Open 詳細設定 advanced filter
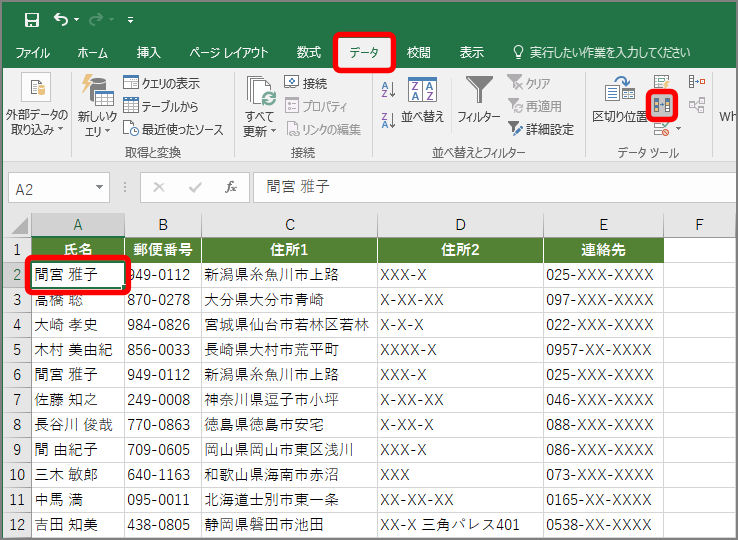738x540 pixels. pos(541,129)
